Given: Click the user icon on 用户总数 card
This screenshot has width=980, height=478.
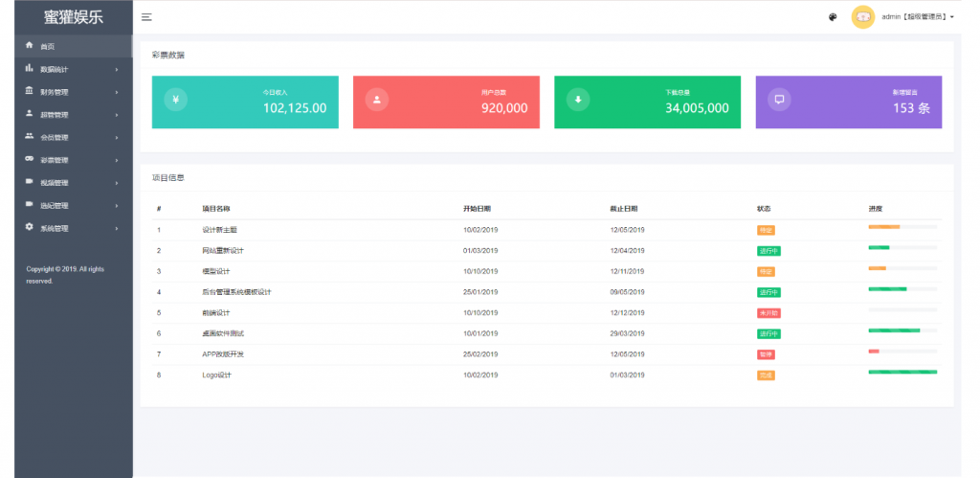Looking at the screenshot, I should (377, 100).
